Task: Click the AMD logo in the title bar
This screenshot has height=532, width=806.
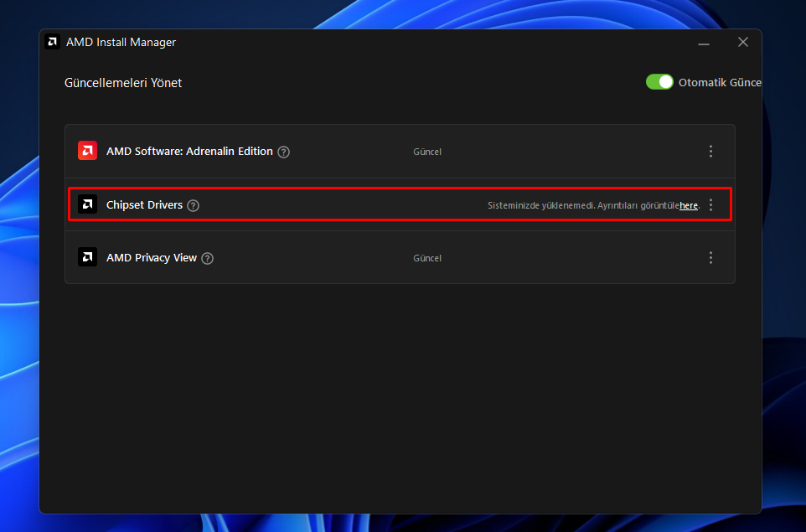Action: click(x=52, y=42)
